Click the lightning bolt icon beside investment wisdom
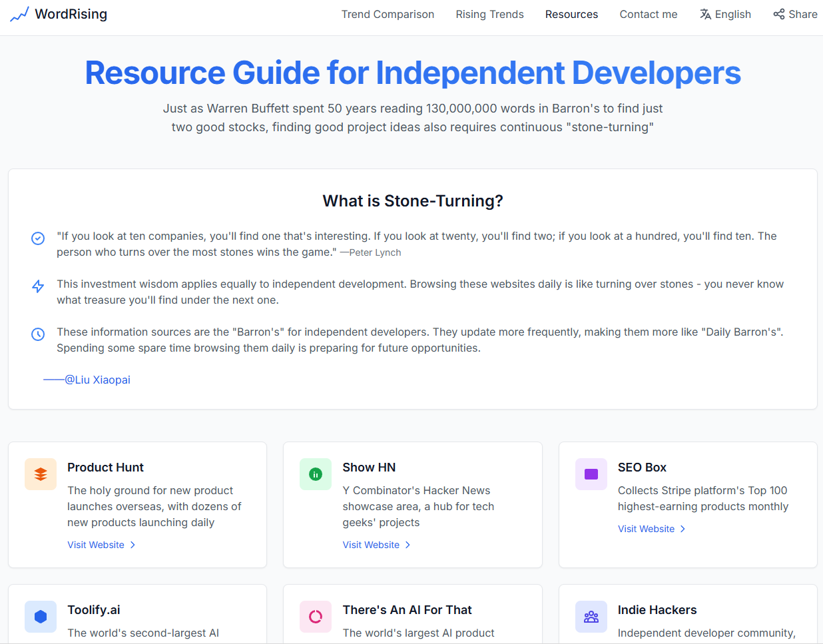Viewport: 823px width, 644px height. pyautogui.click(x=38, y=286)
